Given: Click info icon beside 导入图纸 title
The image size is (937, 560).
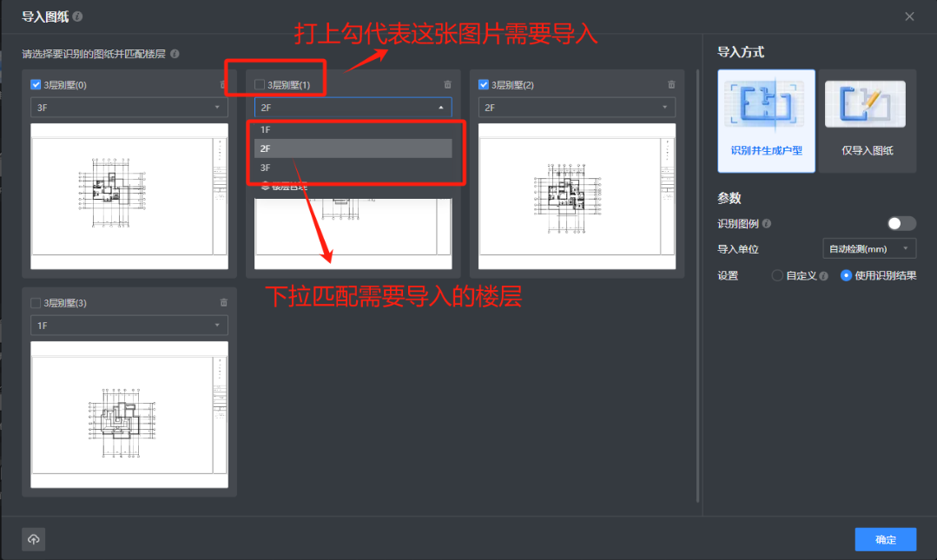Looking at the screenshot, I should tap(78, 16).
